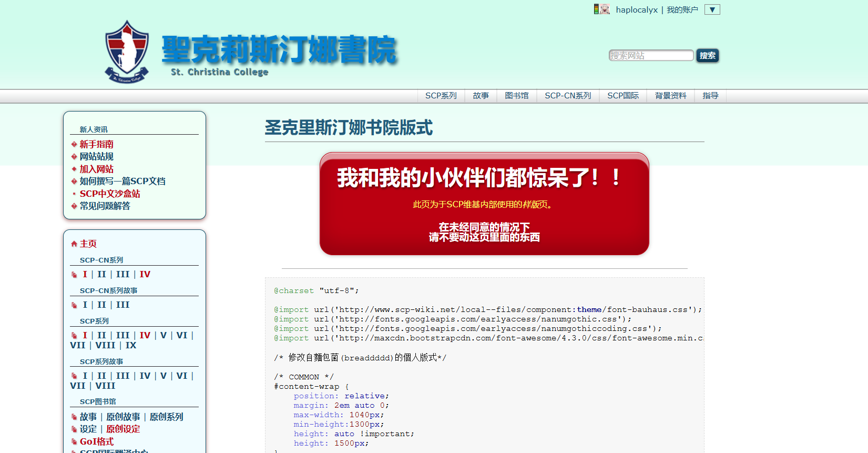Click the 搜索 search button
868x453 pixels.
(707, 55)
